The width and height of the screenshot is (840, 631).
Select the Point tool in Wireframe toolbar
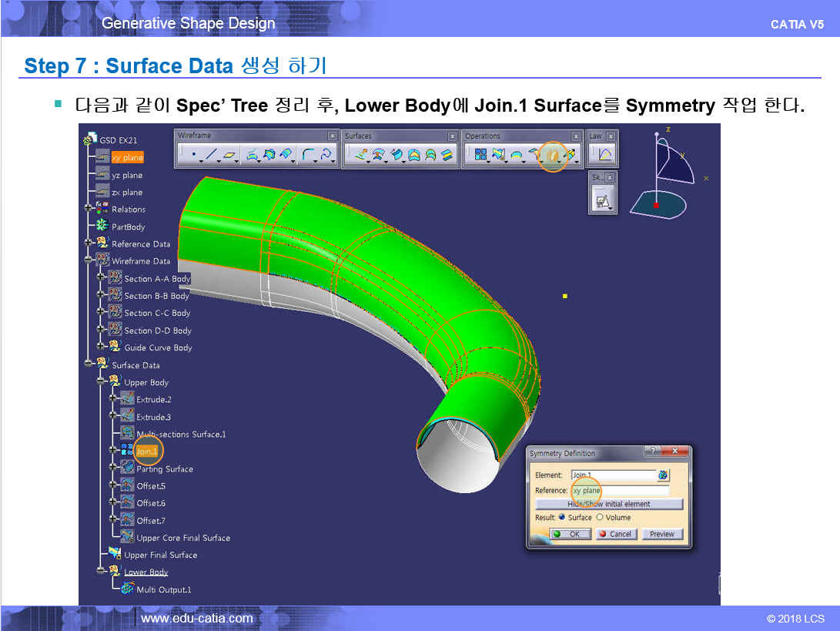point(192,155)
